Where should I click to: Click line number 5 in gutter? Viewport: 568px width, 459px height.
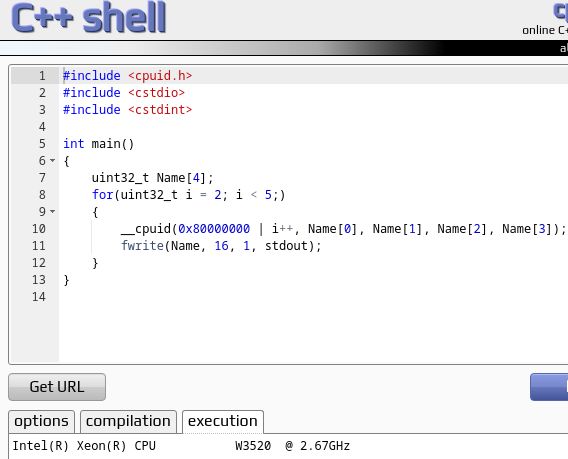coord(42,144)
